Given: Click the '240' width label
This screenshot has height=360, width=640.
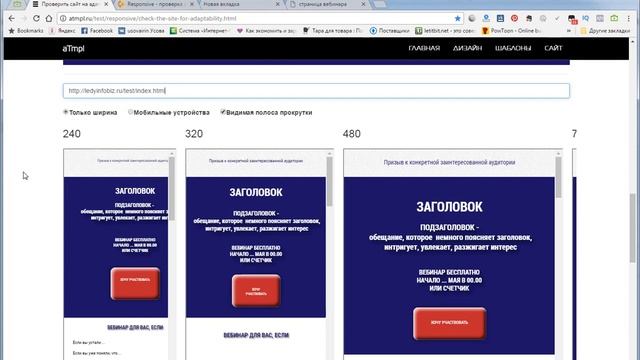Looking at the screenshot, I should [x=72, y=134].
